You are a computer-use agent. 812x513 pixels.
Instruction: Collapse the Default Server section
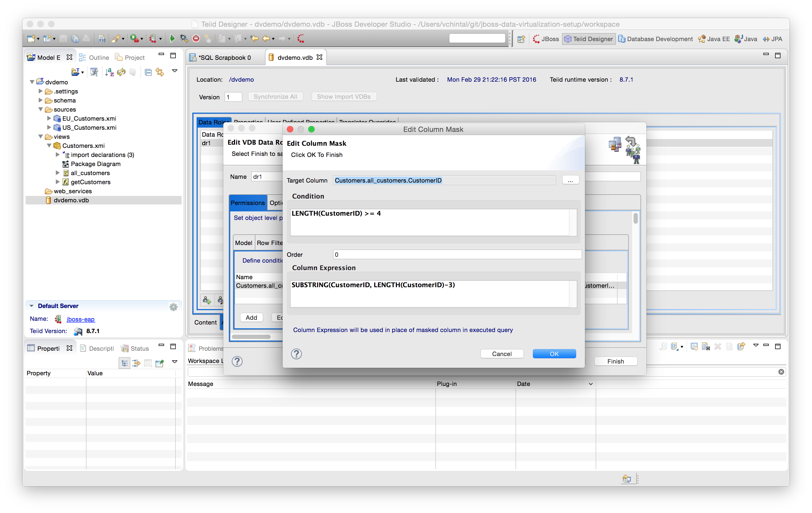point(32,306)
